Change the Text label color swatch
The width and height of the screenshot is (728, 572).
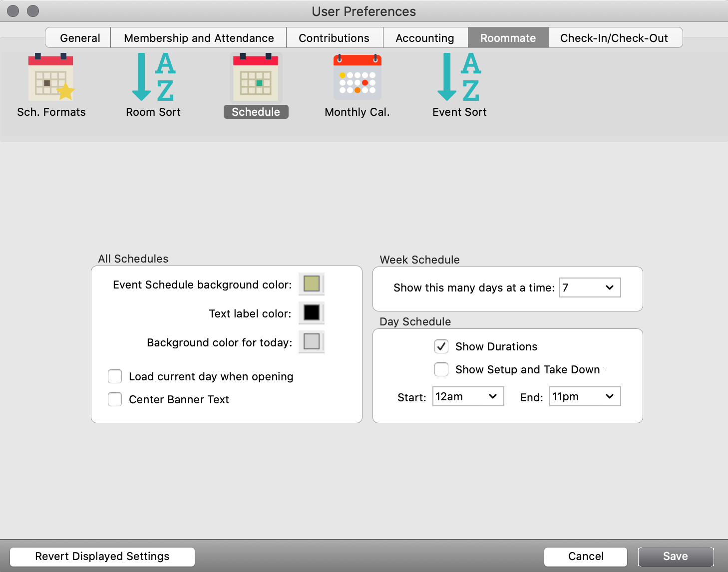pos(312,313)
